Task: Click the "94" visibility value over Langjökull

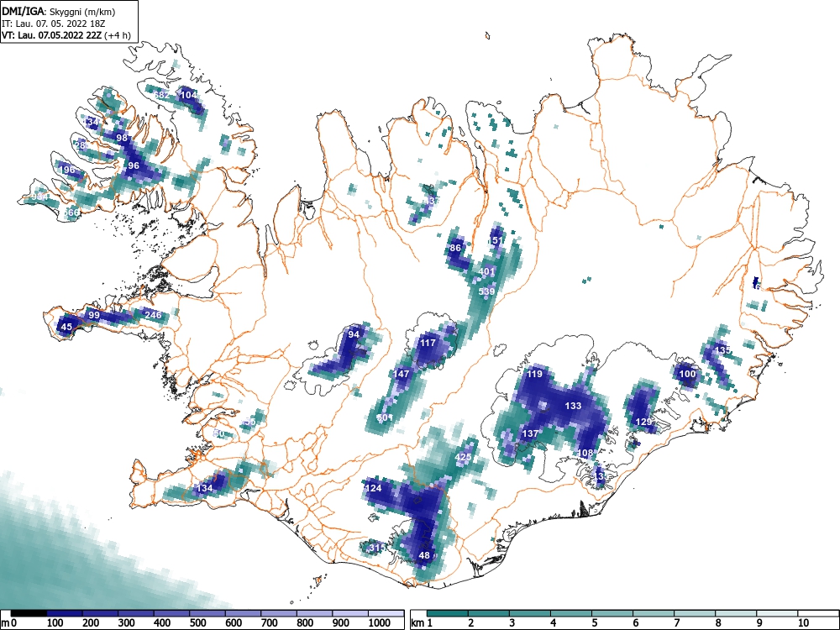Action: 354,334
